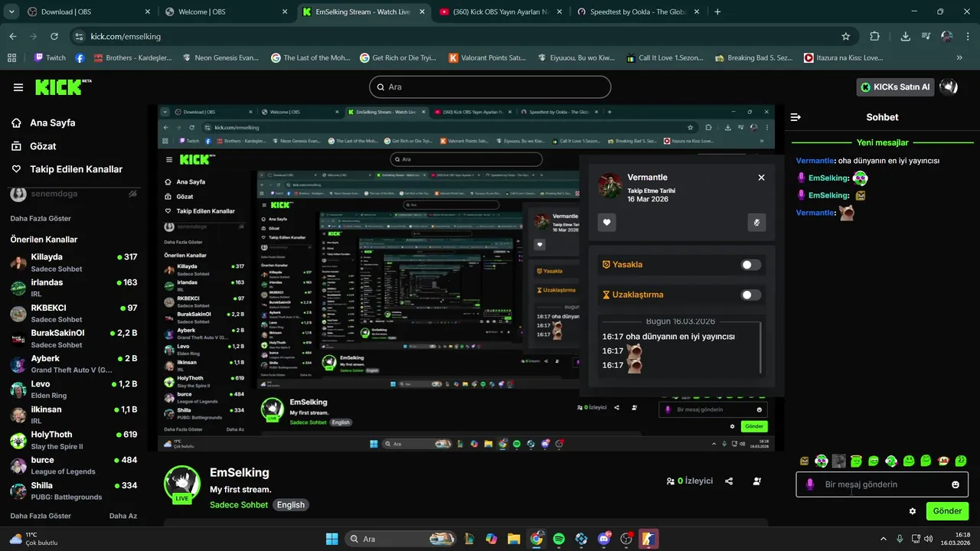Switch to the Welcome | OBS tab
980x551 pixels.
[x=224, y=11]
